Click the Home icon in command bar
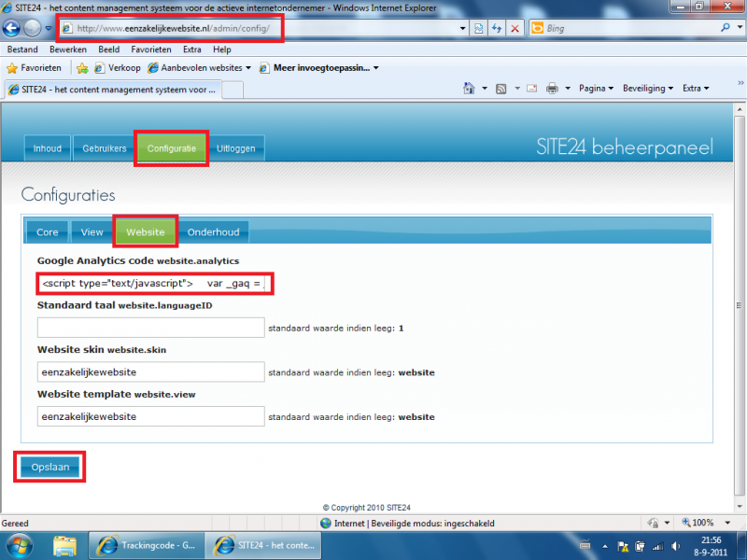This screenshot has width=747, height=560. click(471, 89)
